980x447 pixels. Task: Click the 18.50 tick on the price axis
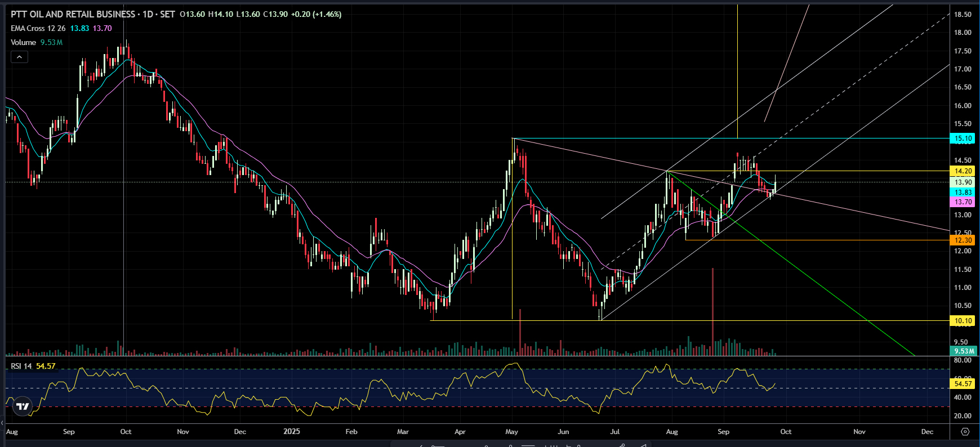[963, 14]
